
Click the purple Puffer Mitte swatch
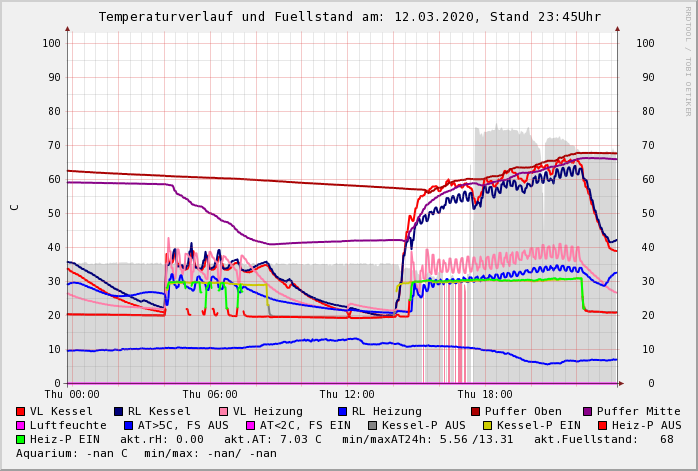coord(587,411)
